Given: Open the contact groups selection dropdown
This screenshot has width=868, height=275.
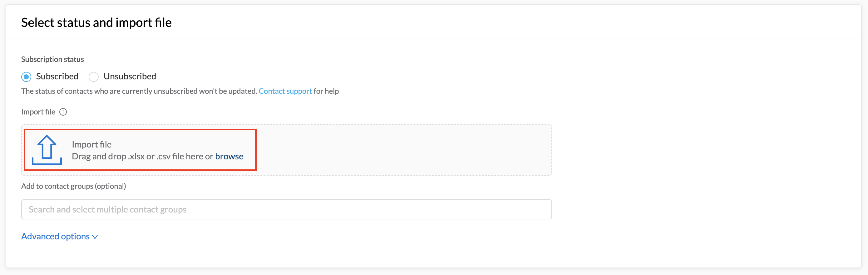Looking at the screenshot, I should pos(286,209).
